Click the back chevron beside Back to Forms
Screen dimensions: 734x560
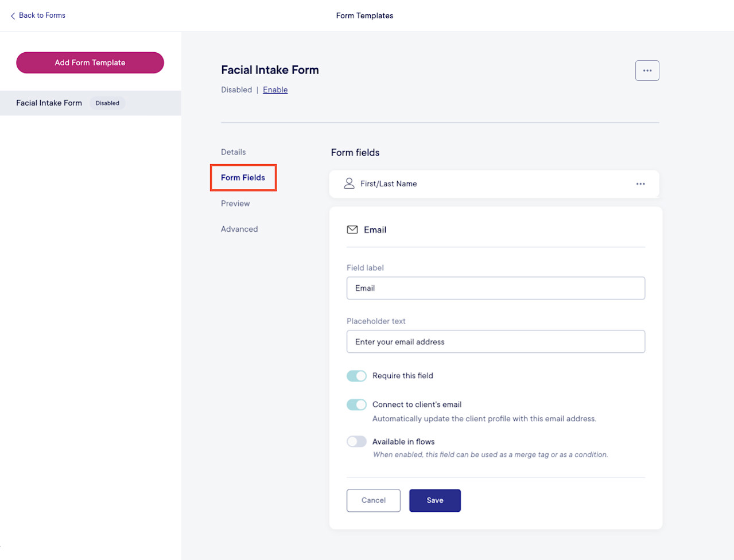pos(12,15)
